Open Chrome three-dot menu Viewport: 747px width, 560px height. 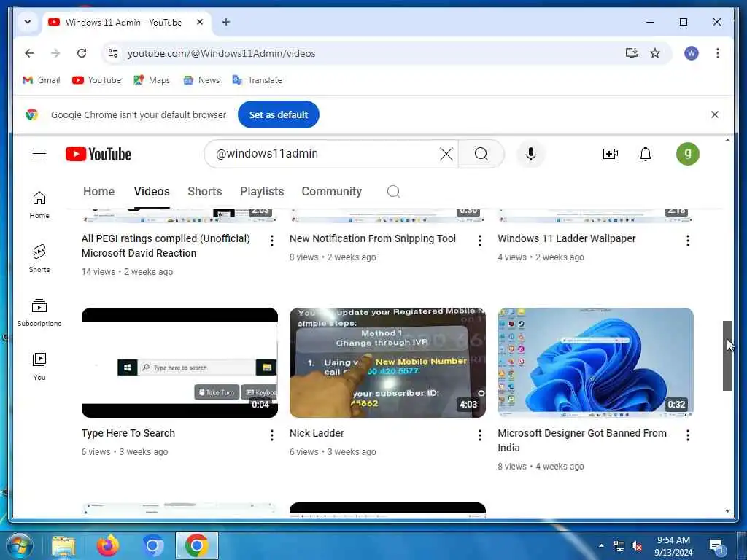(718, 53)
